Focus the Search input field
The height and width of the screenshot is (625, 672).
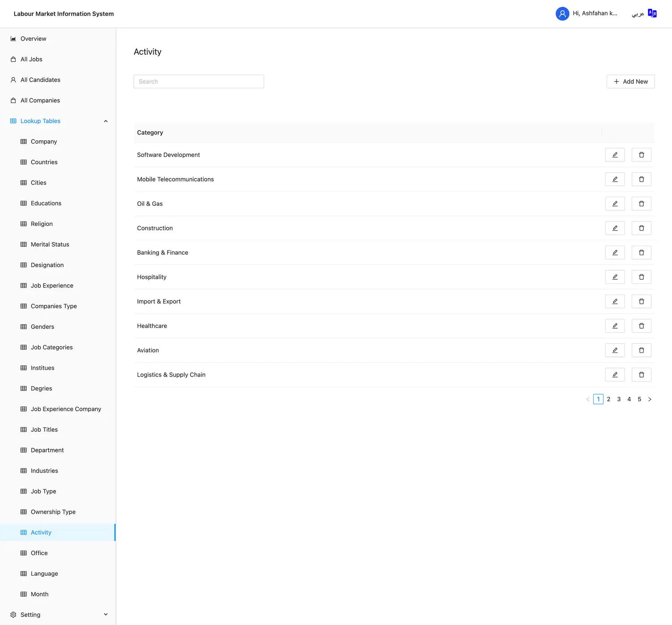click(198, 82)
